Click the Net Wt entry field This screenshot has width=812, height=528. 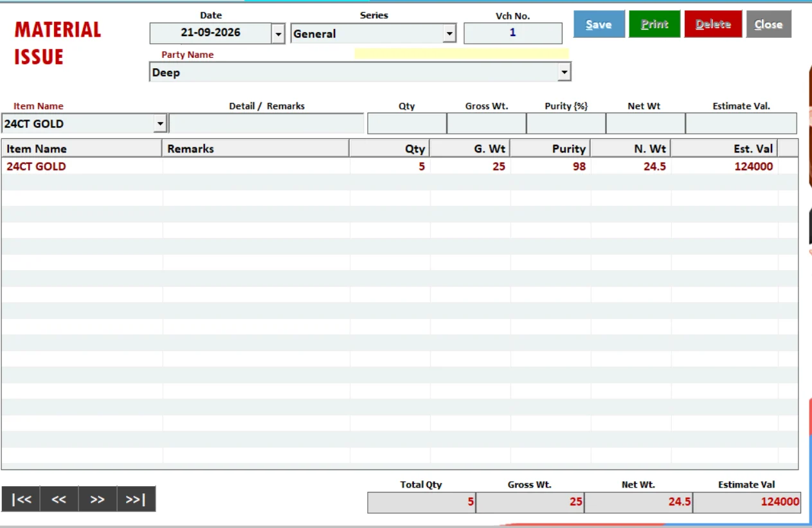[645, 123]
